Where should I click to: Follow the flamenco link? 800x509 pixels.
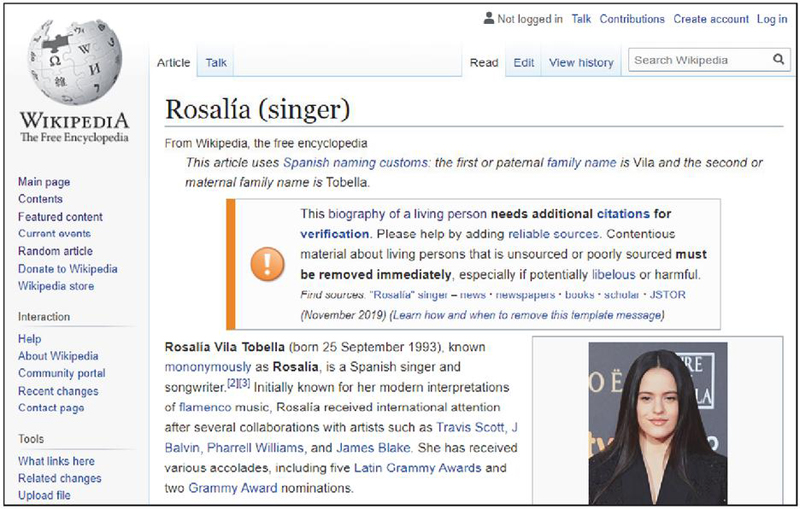pos(205,407)
